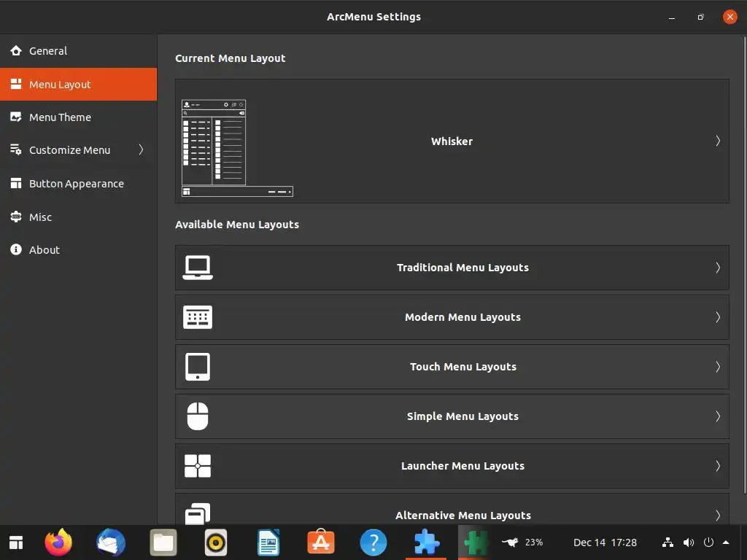Click the Whisker layout preview thumbnail
This screenshot has height=560, width=747.
[x=237, y=148]
